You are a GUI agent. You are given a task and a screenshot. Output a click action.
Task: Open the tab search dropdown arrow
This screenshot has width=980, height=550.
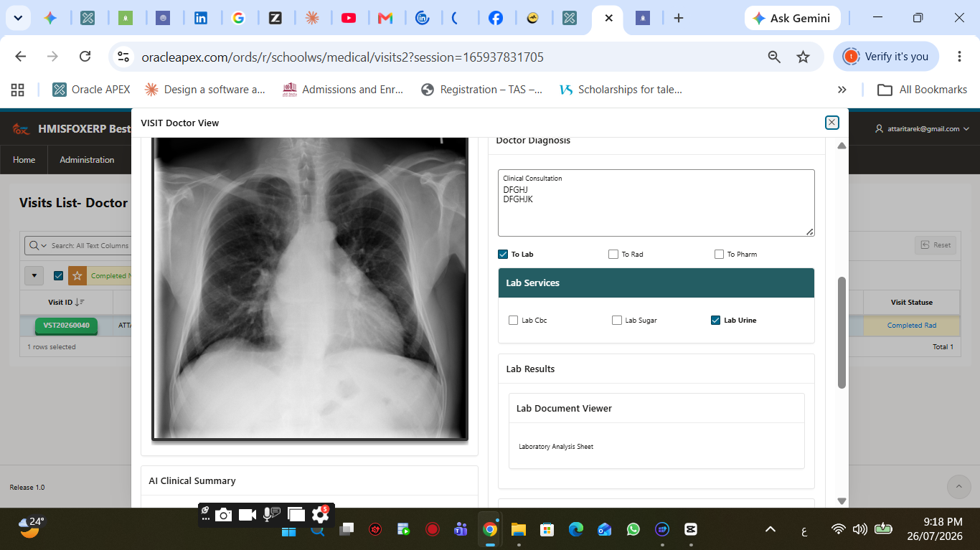point(17,18)
